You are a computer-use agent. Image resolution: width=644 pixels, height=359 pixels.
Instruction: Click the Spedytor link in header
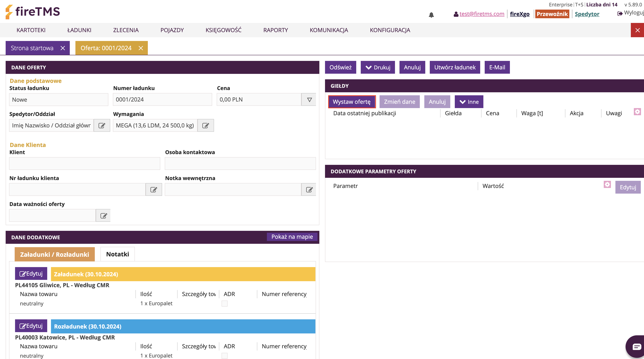point(587,14)
